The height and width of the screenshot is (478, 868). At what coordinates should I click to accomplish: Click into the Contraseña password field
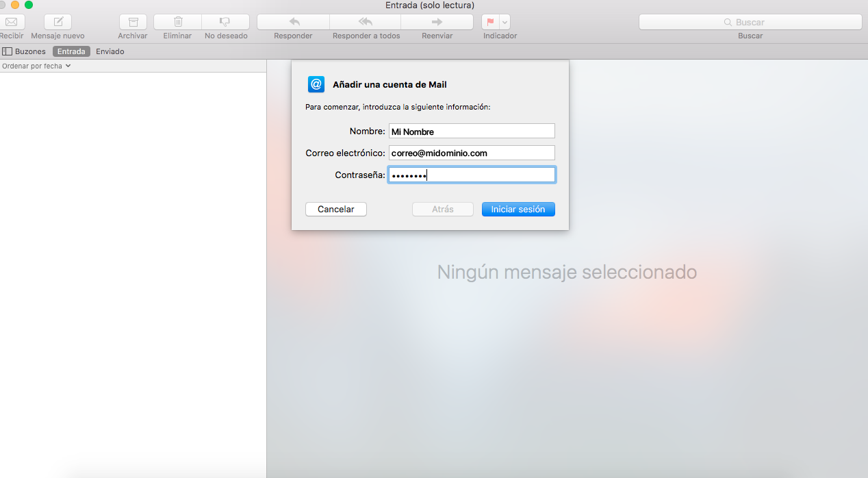point(472,175)
